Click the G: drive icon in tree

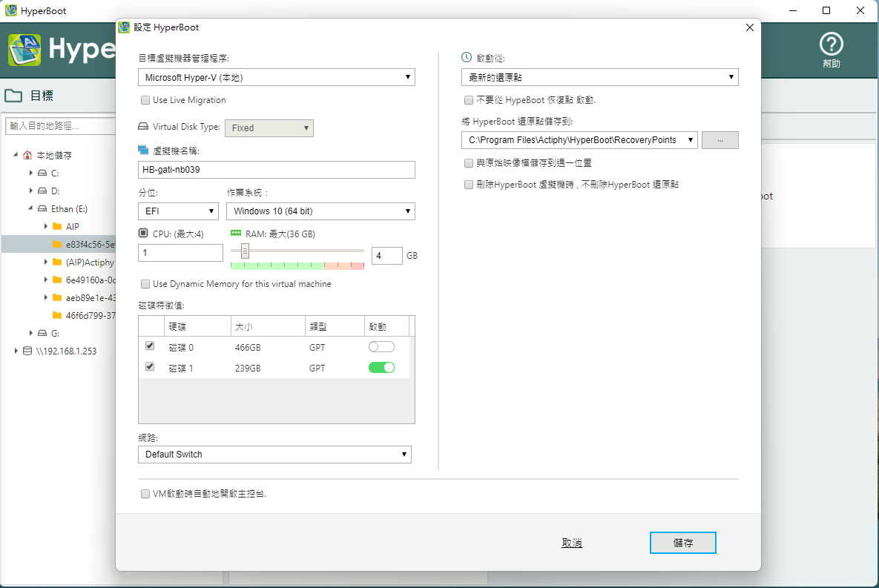coord(42,333)
